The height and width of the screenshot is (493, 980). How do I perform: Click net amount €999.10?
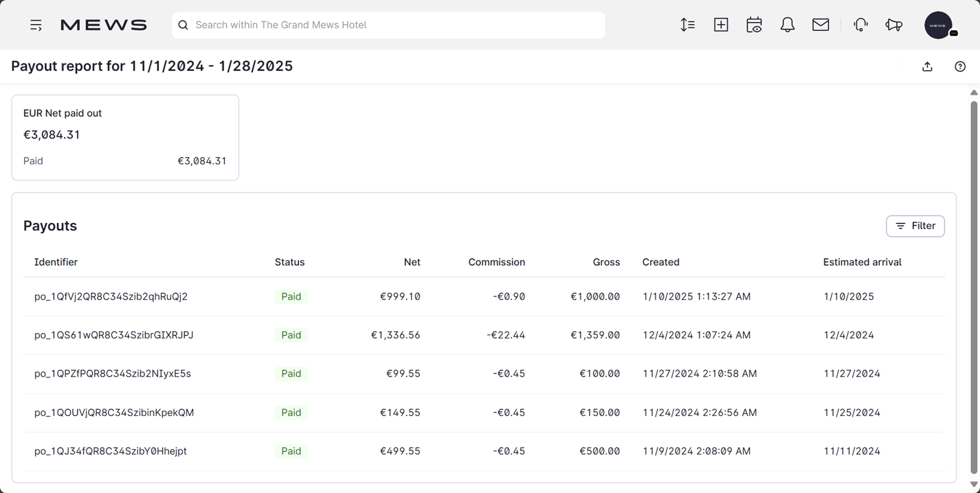[x=400, y=297]
